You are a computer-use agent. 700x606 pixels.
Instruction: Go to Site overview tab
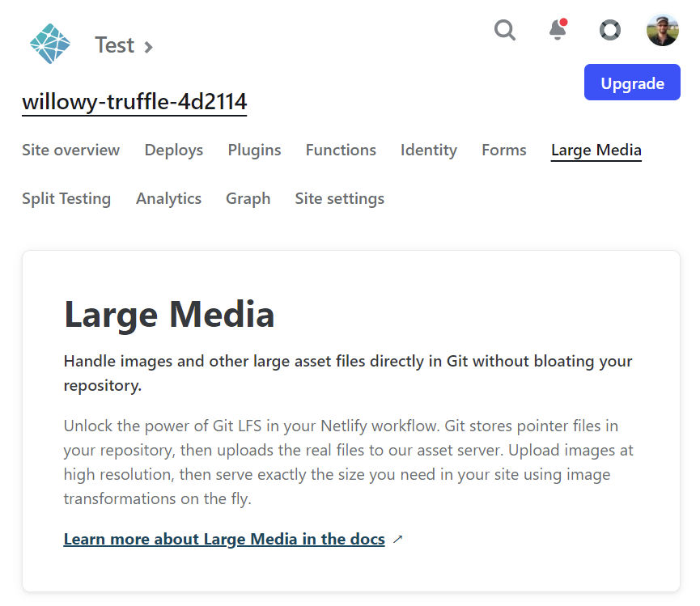(71, 150)
